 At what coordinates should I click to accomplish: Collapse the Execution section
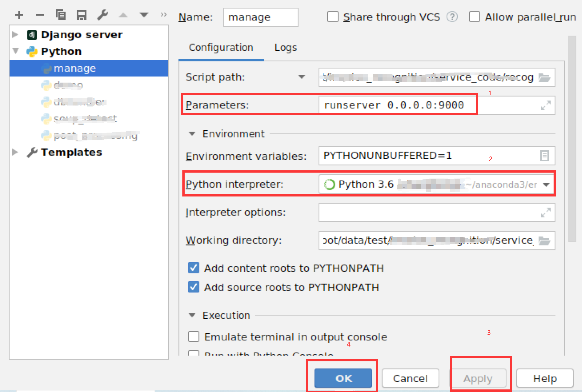coord(192,315)
